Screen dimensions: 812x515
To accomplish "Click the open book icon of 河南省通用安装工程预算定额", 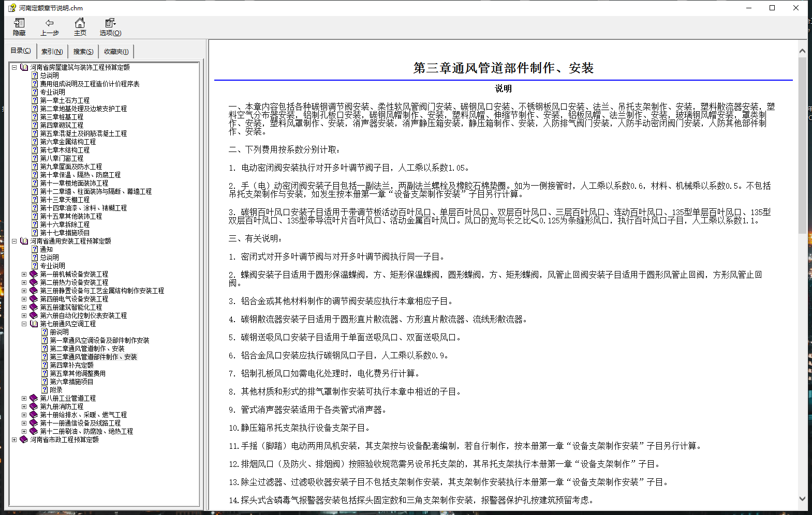I will [x=24, y=241].
